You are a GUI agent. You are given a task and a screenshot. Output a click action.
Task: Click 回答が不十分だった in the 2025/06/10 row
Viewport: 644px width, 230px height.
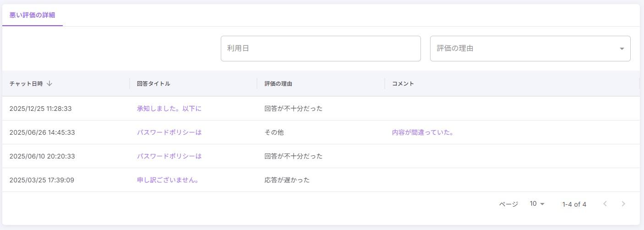pos(294,156)
